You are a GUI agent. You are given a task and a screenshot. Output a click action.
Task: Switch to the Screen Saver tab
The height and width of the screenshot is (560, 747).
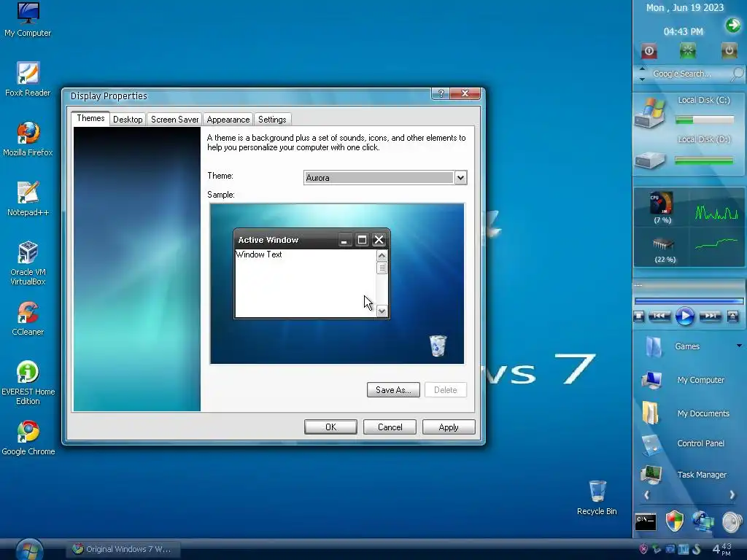174,120
